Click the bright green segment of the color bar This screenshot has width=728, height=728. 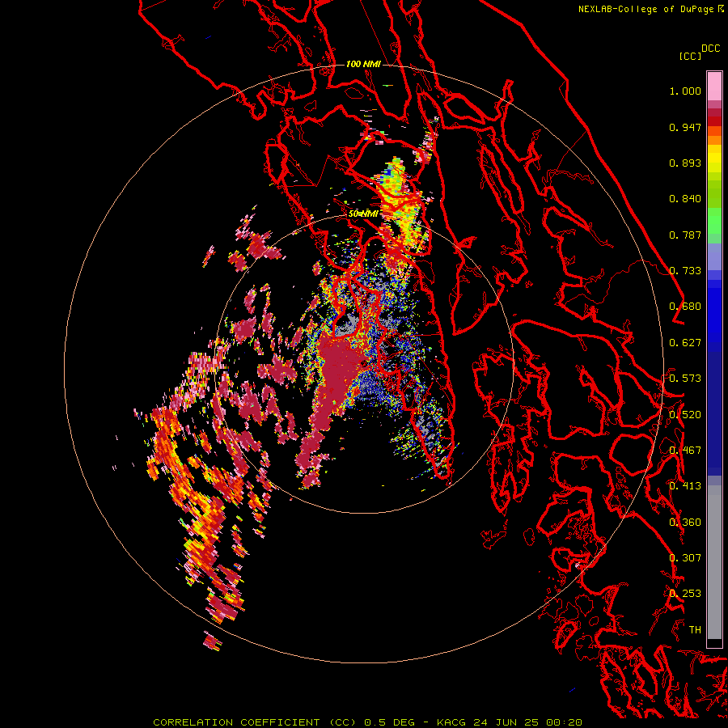coord(714,221)
